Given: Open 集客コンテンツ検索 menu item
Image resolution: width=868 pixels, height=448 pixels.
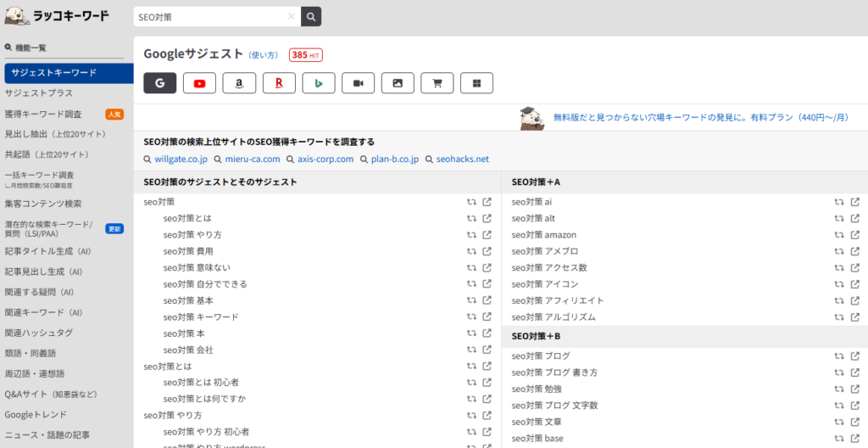Looking at the screenshot, I should 43,204.
